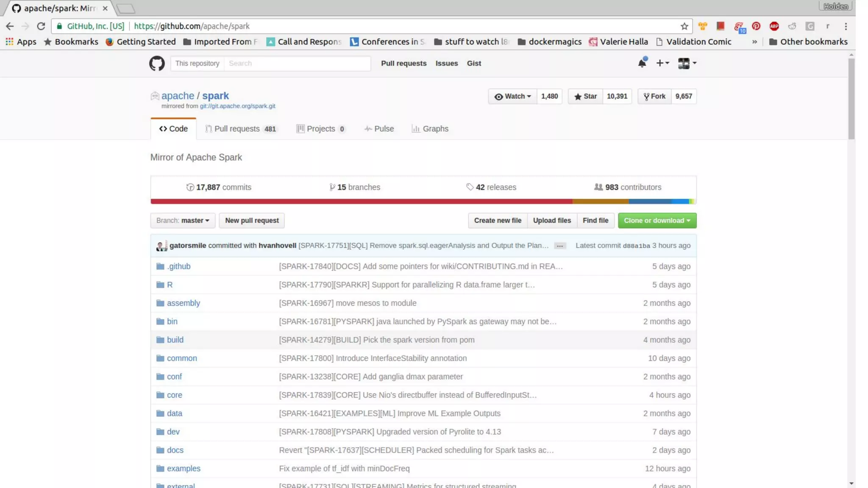
Task: Click the Pinterest extension icon
Action: point(756,26)
